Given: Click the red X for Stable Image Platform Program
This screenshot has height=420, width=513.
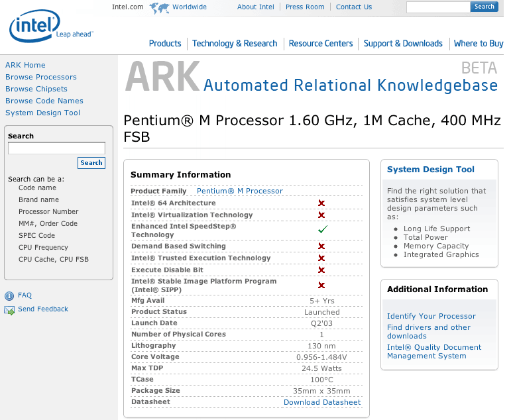Looking at the screenshot, I should click(321, 286).
